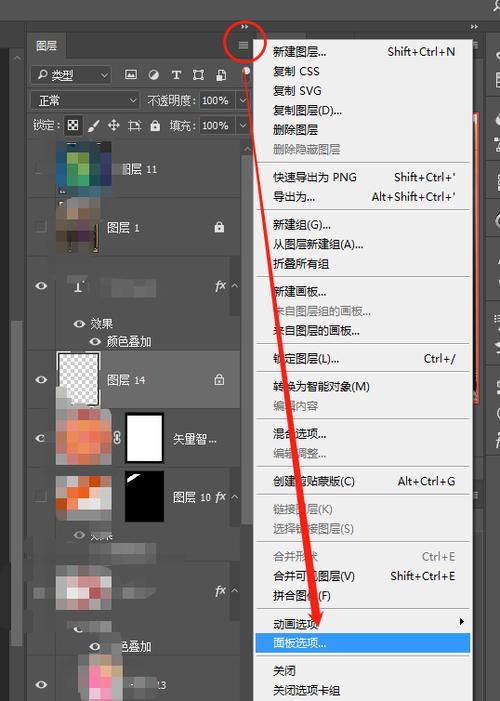Image resolution: width=500 pixels, height=701 pixels.
Task: Open 类型 filter type dropdown
Action: (71, 75)
